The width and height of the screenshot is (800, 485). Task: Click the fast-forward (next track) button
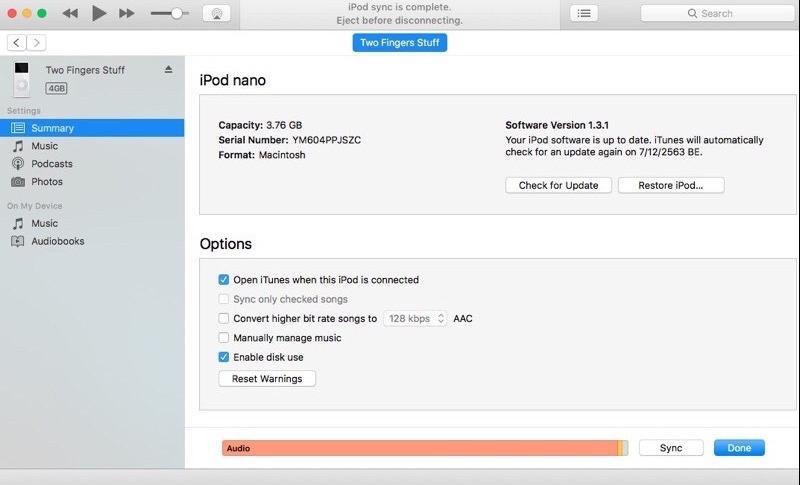click(127, 13)
